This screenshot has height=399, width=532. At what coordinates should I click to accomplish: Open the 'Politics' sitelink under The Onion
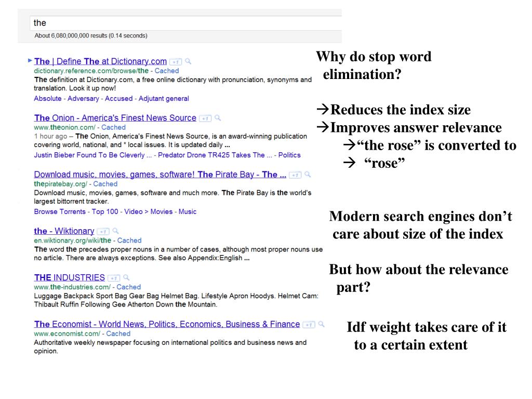pos(289,155)
